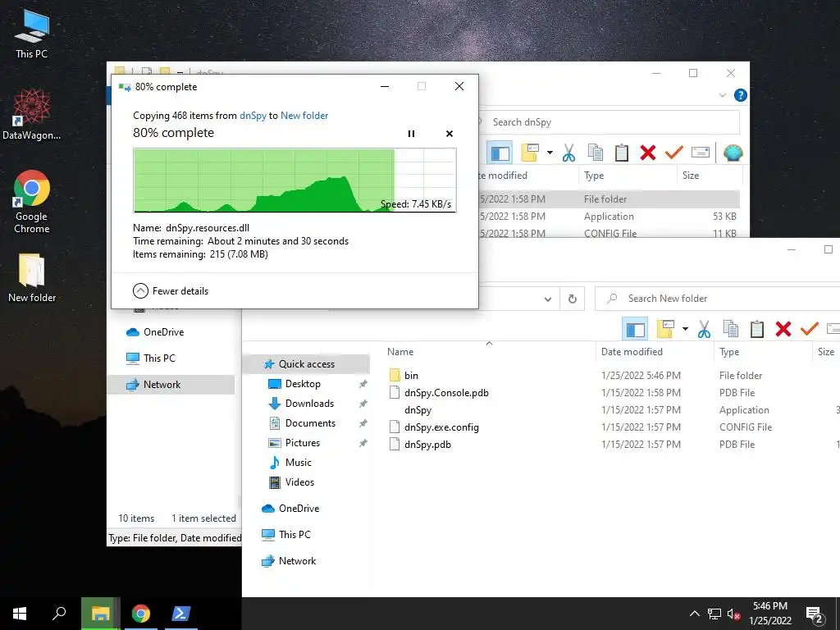
Task: Click the Search New folder field
Action: [718, 299]
